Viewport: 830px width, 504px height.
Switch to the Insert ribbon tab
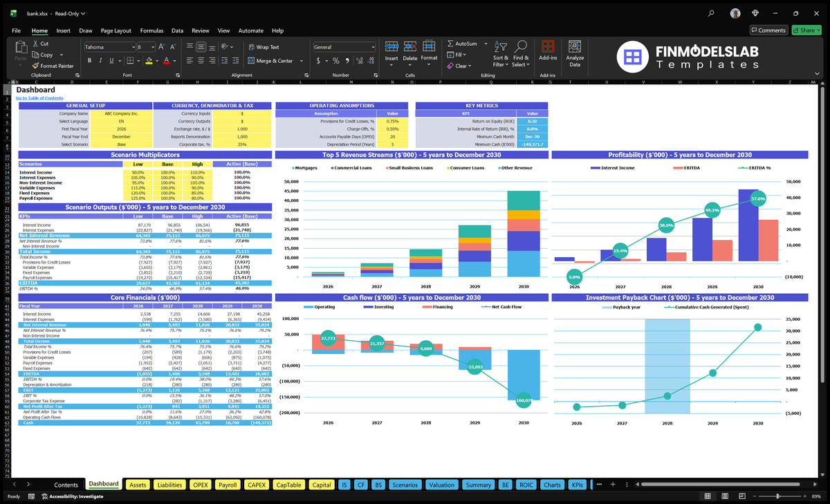(x=63, y=30)
